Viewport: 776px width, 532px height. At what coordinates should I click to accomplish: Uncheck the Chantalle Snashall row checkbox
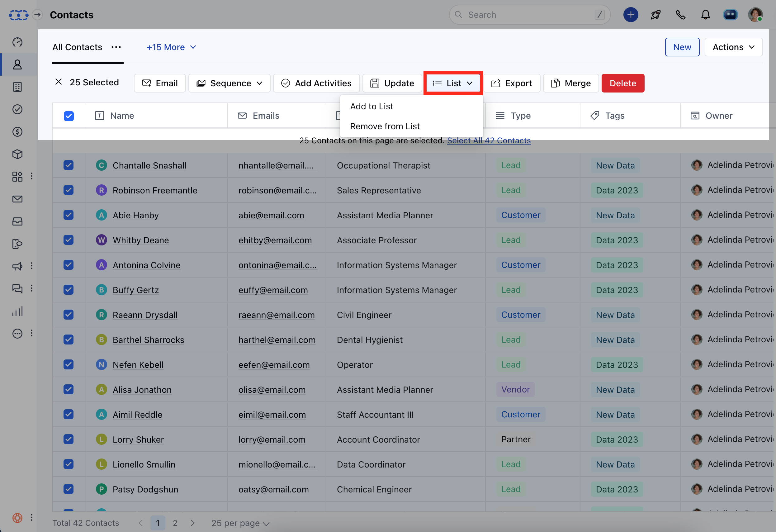click(x=69, y=165)
